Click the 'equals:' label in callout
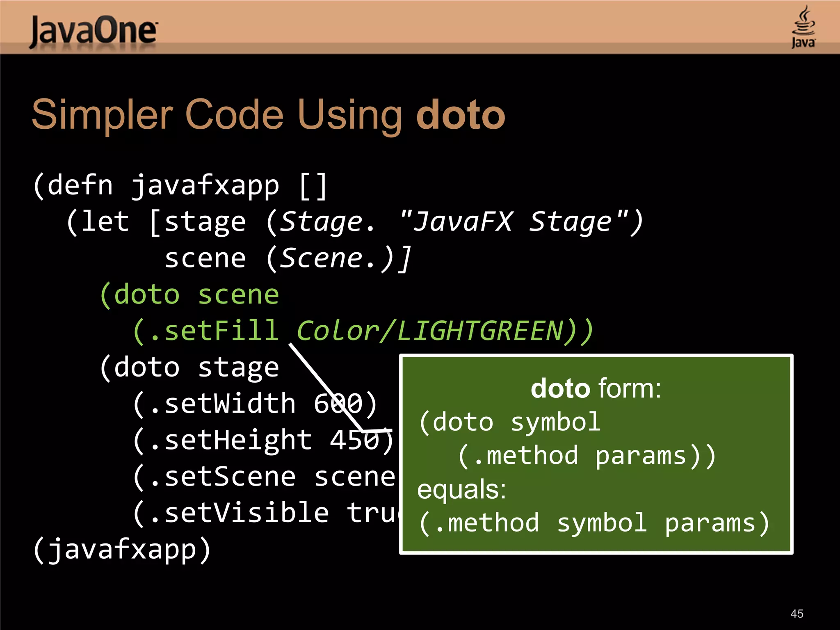Viewport: 840px width, 630px height. tap(461, 489)
